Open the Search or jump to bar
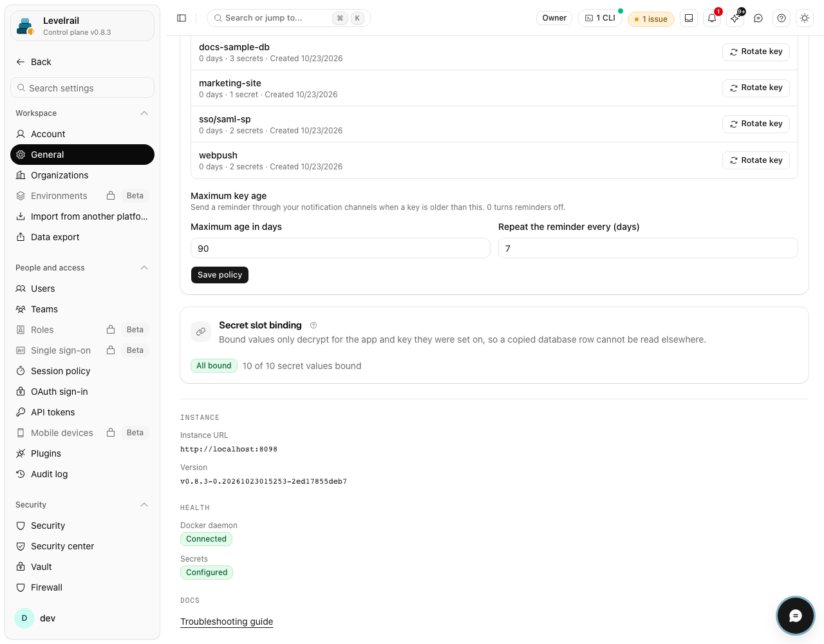 288,18
